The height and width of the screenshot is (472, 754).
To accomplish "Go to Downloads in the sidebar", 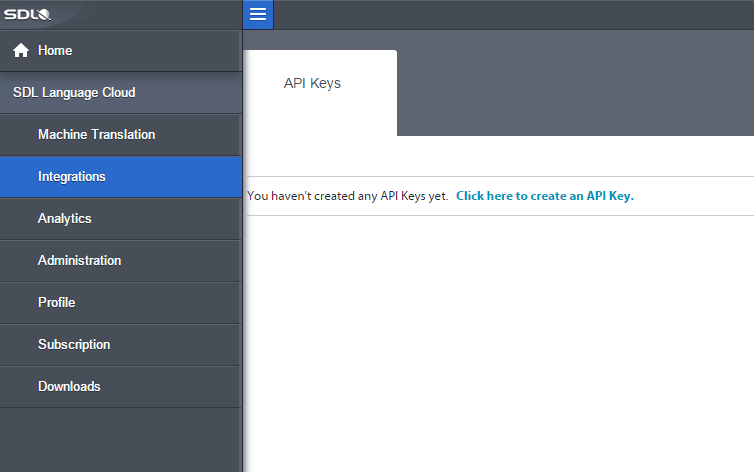I will [x=69, y=387].
